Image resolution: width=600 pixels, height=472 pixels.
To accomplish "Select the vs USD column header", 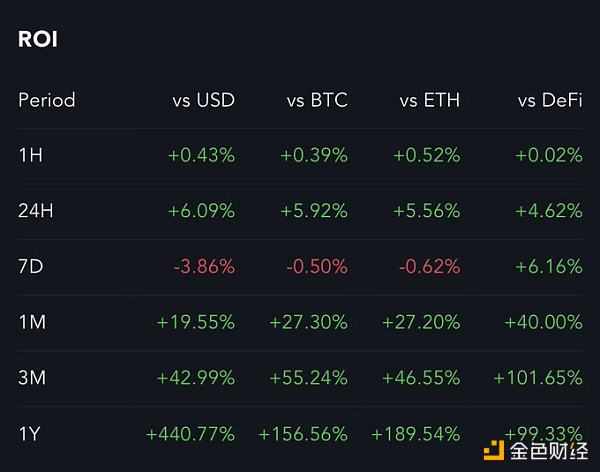I will point(203,100).
